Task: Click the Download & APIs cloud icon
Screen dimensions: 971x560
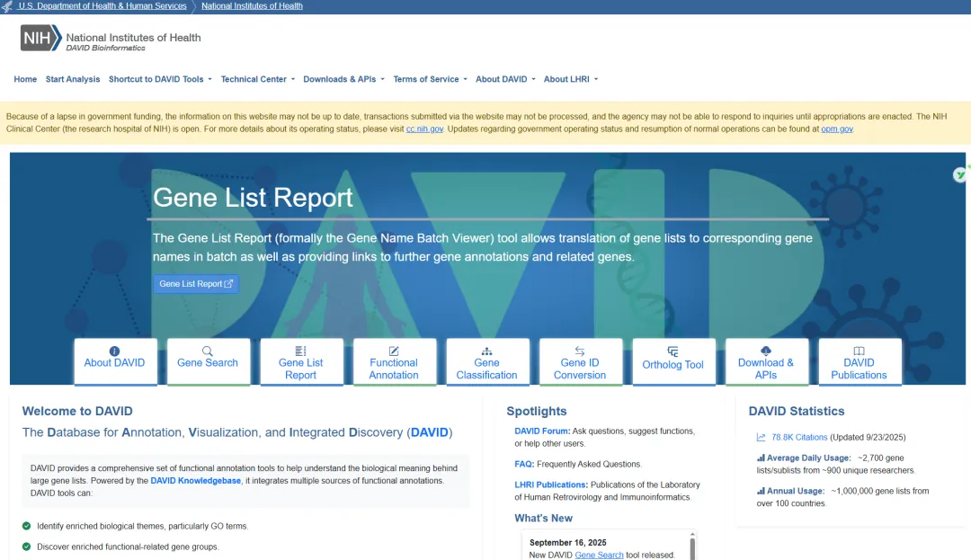Action: click(x=766, y=351)
